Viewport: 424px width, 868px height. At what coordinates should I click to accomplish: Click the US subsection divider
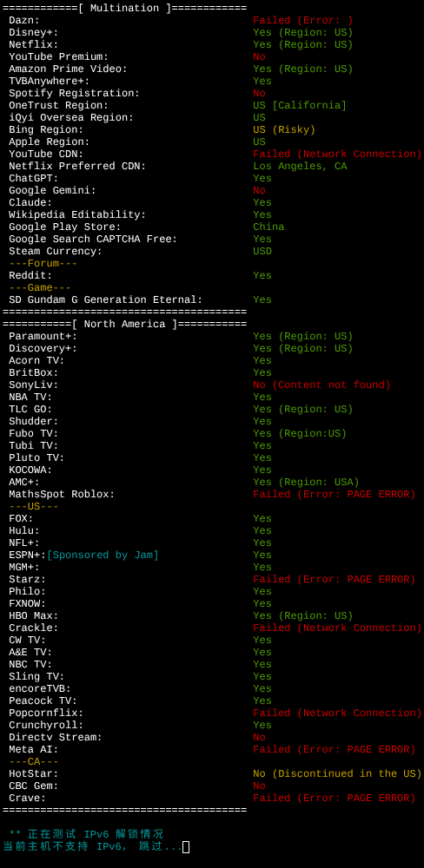[34, 507]
